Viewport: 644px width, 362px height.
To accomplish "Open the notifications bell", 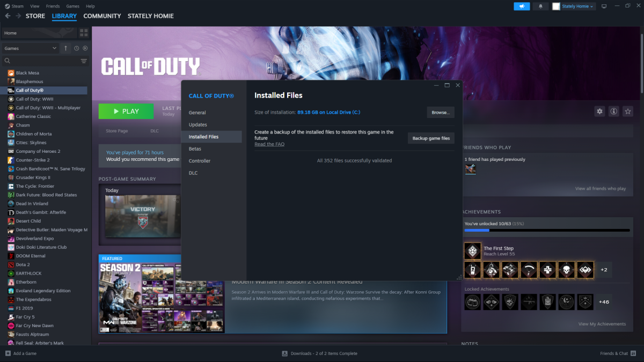I will coord(540,6).
